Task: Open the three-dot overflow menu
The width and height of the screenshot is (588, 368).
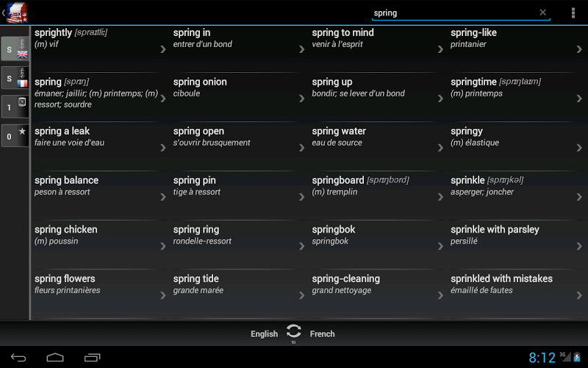Action: click(x=573, y=13)
